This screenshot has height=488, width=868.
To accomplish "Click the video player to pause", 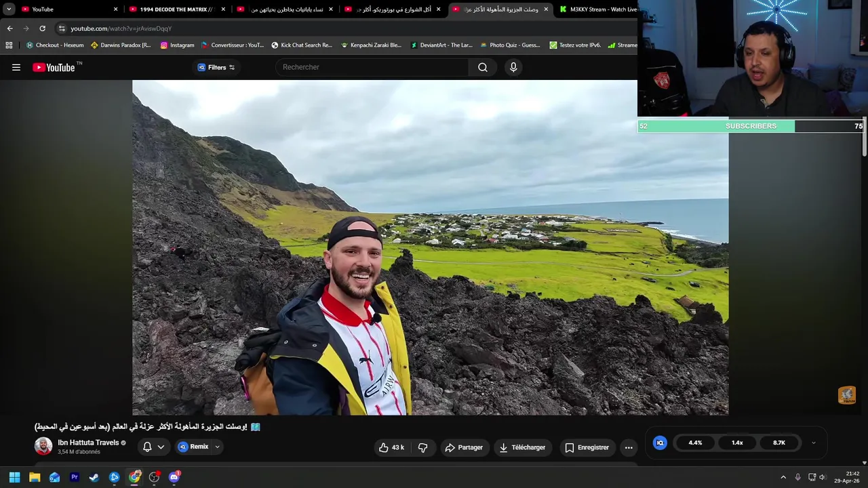I will [x=430, y=247].
